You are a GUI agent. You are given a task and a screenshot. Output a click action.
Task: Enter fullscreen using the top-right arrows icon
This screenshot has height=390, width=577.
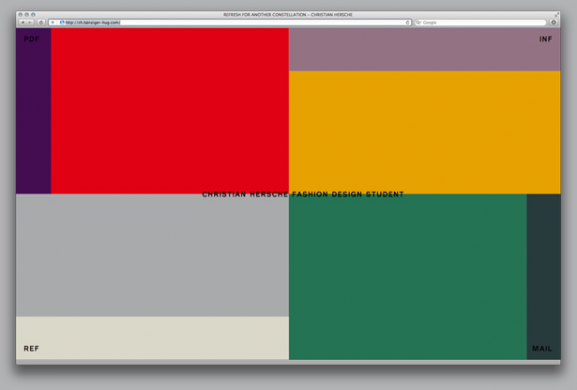pyautogui.click(x=557, y=14)
